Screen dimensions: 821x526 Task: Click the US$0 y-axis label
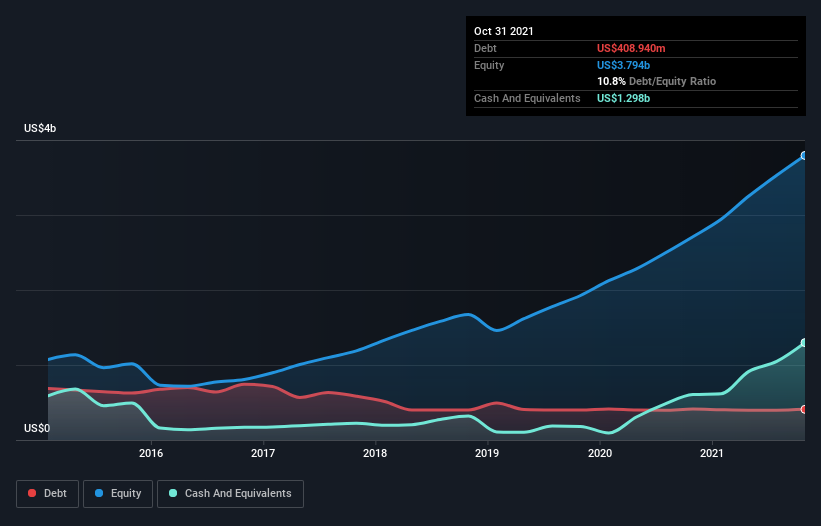click(37, 428)
